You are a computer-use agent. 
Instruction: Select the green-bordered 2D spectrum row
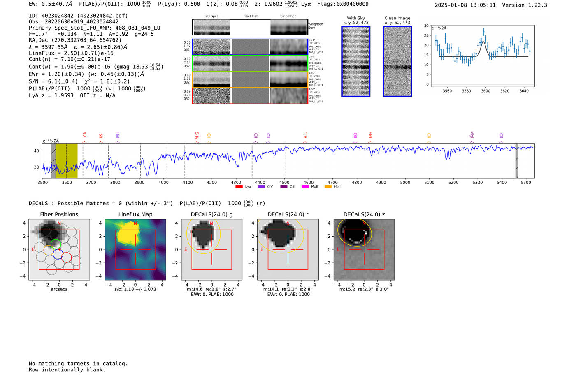coord(250,63)
